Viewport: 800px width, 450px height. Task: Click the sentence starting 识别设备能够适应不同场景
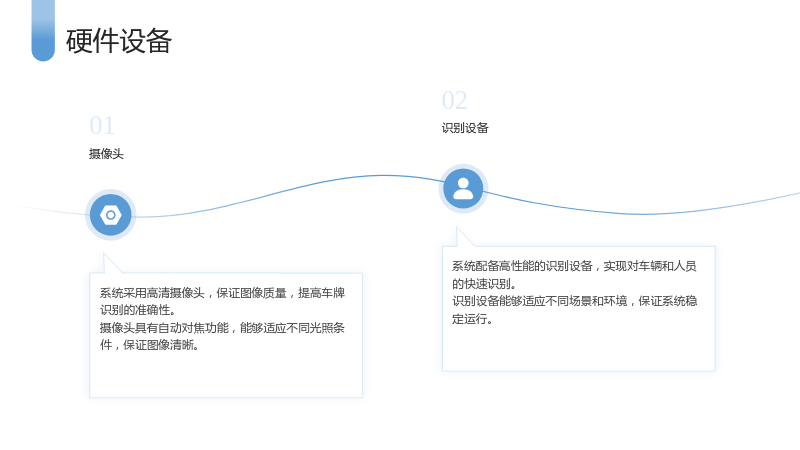click(x=574, y=310)
